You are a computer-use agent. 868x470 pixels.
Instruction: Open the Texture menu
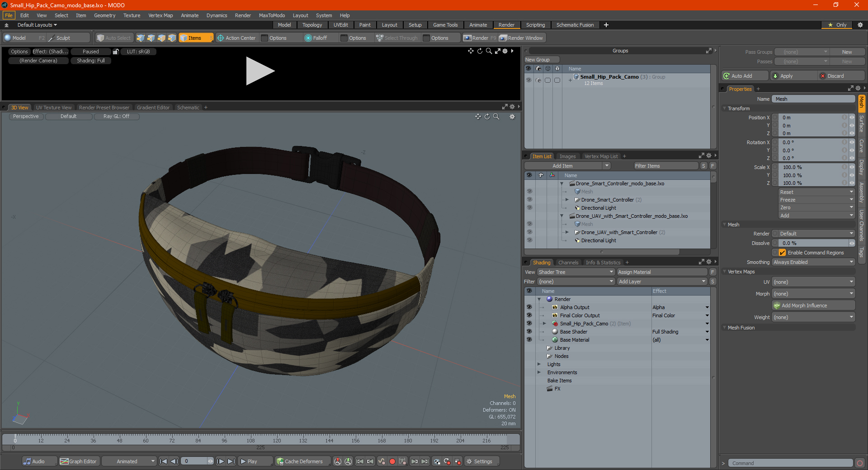[x=132, y=15]
